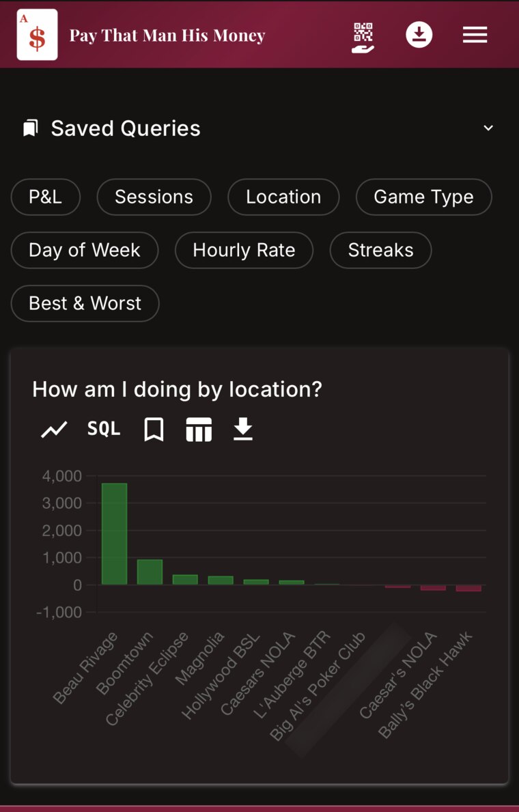Select the Best & Worst chip
519x812 pixels.
[x=85, y=303]
